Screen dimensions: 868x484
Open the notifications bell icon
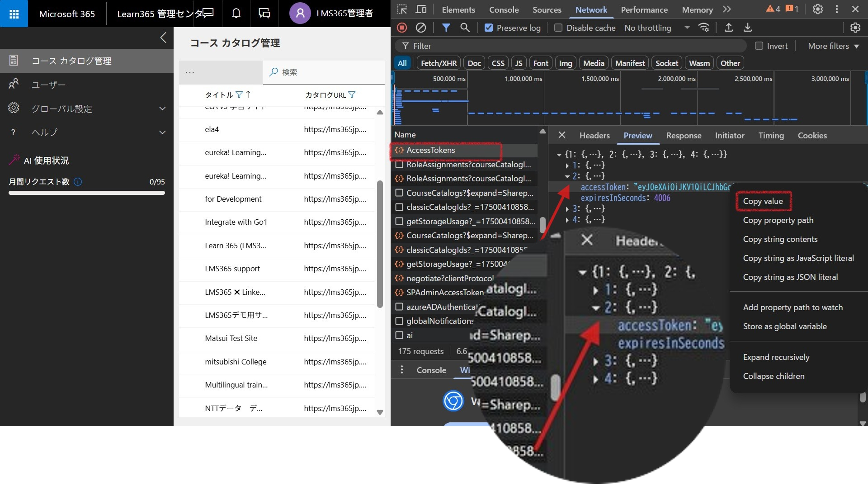pyautogui.click(x=236, y=13)
